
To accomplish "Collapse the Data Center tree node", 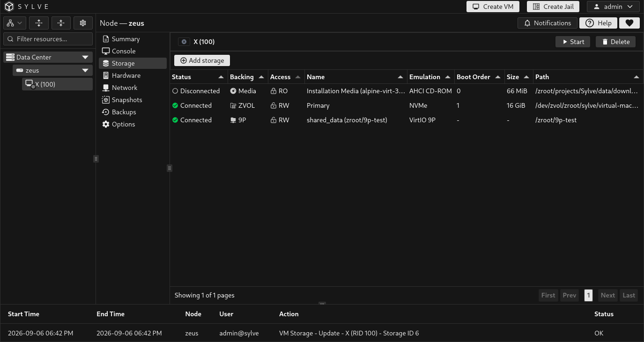I will [x=85, y=57].
